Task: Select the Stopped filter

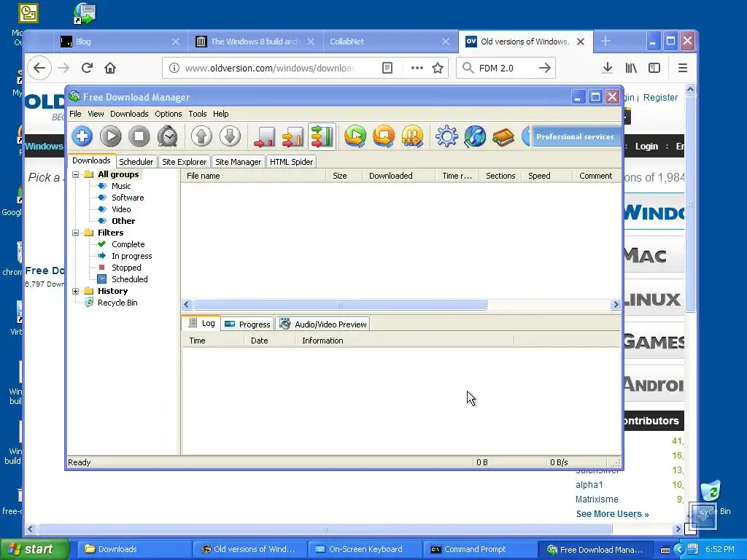Action: point(126,268)
